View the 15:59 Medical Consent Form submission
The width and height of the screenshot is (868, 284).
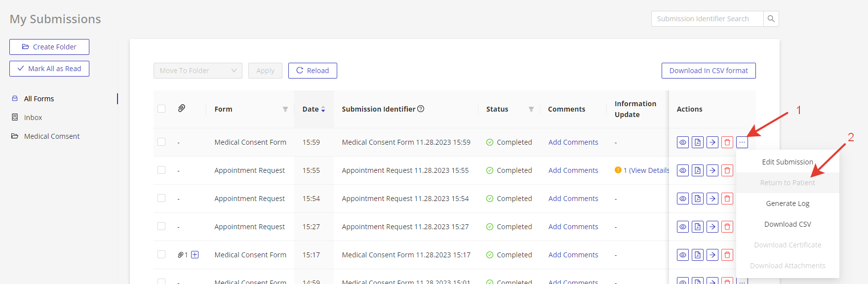682,142
